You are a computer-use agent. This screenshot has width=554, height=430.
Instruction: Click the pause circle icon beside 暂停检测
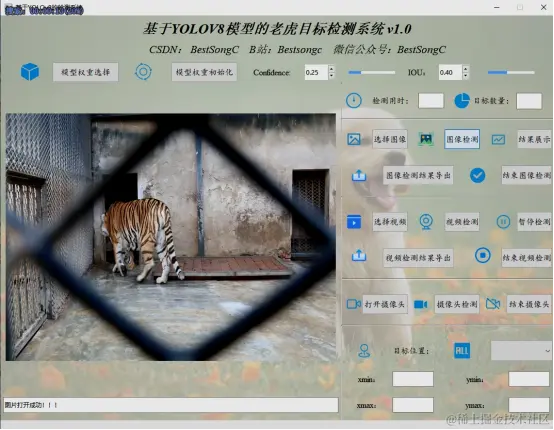tap(503, 222)
